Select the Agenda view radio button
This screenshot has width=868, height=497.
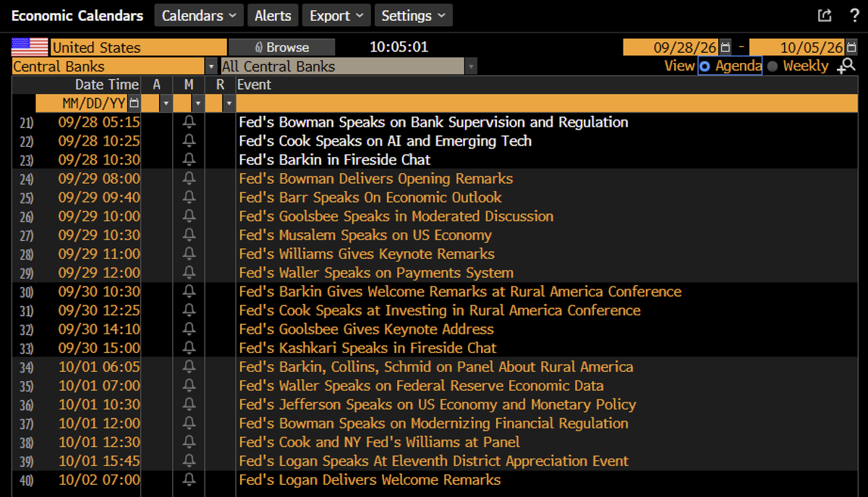coord(705,67)
